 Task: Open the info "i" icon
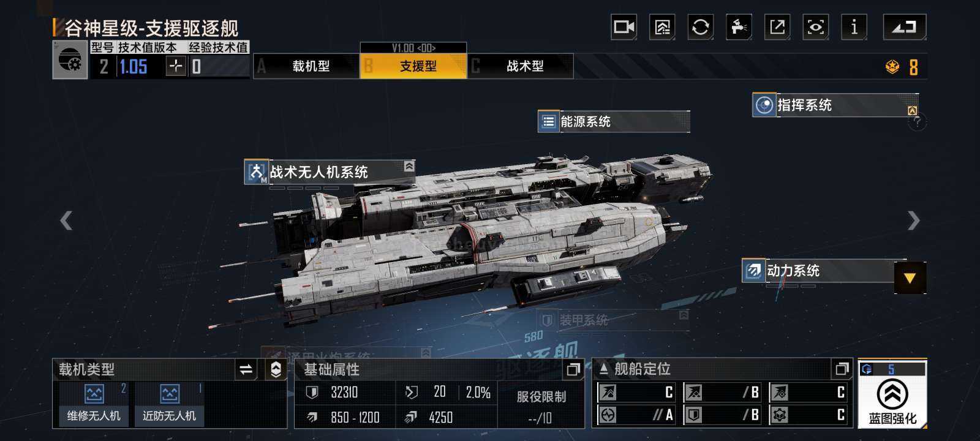coord(854,27)
